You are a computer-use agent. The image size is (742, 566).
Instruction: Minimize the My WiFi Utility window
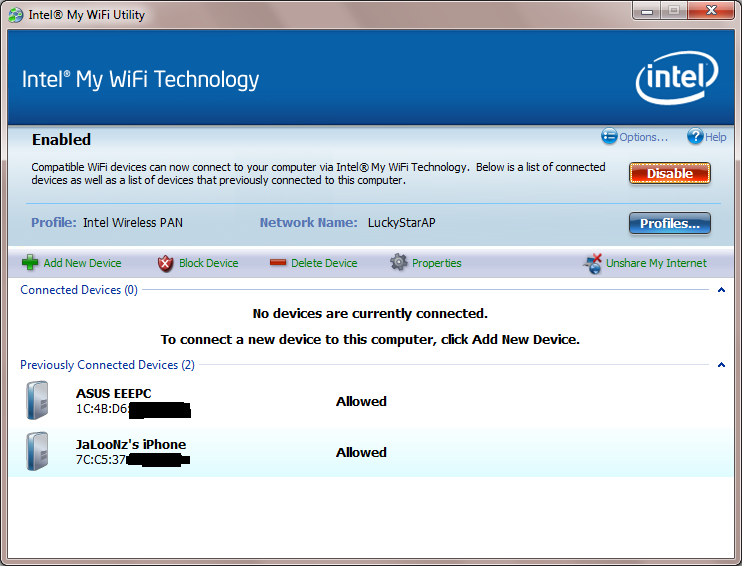coord(647,10)
